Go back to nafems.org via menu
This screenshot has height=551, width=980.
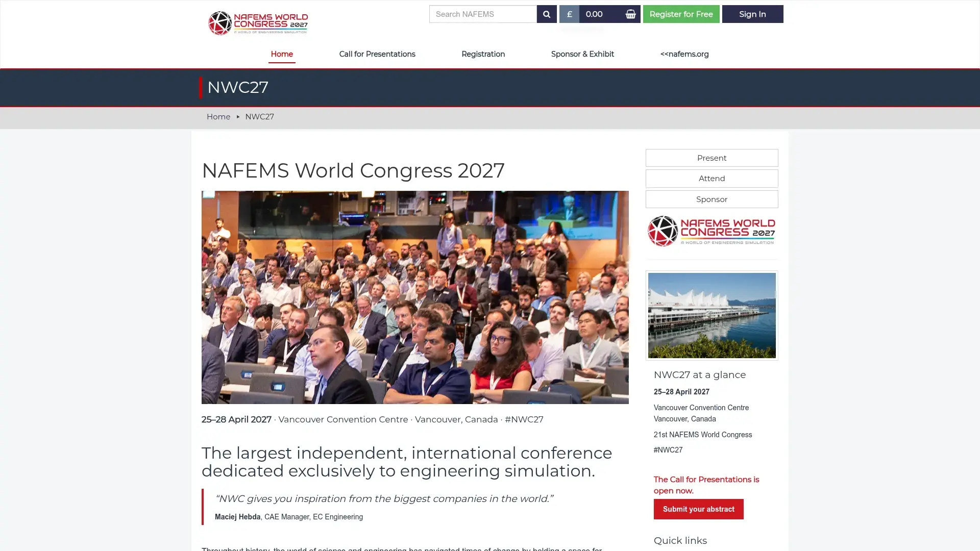(x=684, y=54)
